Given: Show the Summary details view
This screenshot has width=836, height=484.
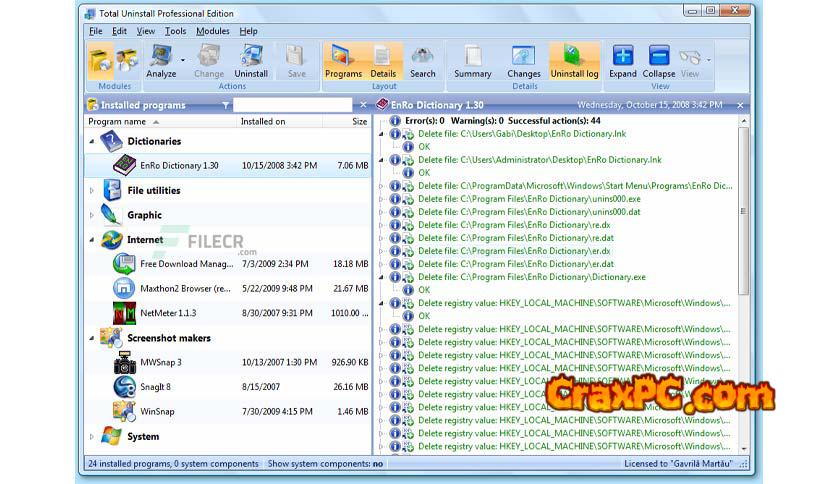Looking at the screenshot, I should pyautogui.click(x=472, y=61).
